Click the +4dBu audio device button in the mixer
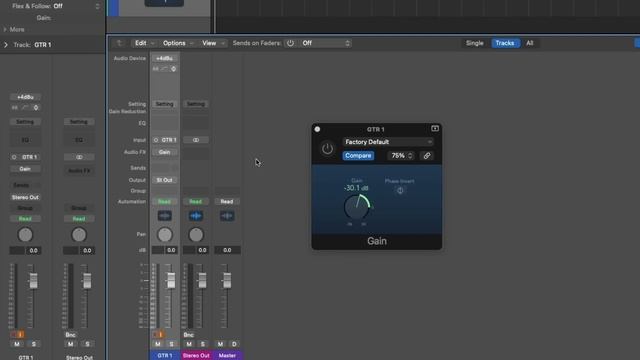 pyautogui.click(x=164, y=58)
